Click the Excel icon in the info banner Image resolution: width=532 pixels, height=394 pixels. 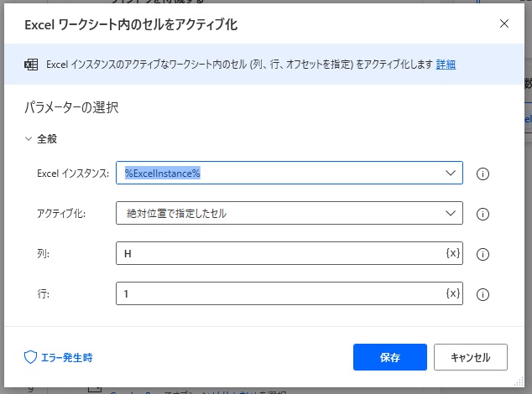point(31,65)
